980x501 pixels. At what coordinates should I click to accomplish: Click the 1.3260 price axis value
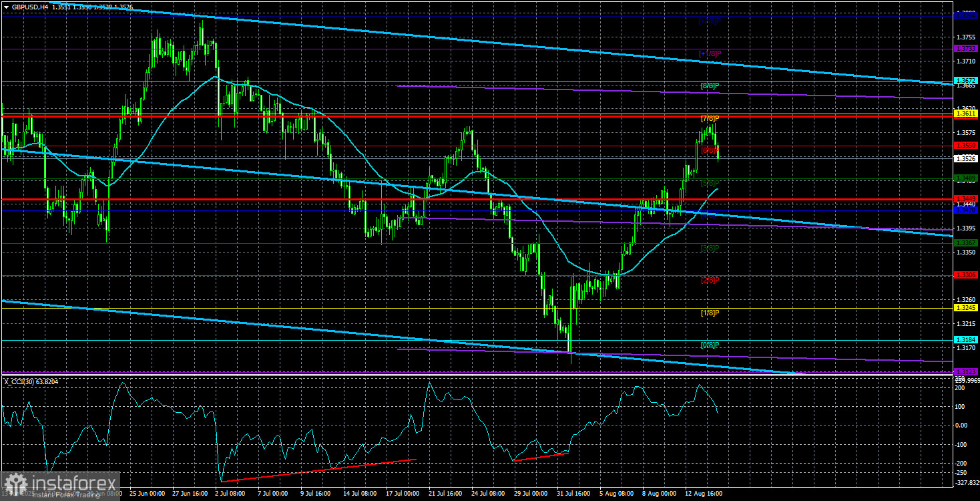(x=965, y=300)
